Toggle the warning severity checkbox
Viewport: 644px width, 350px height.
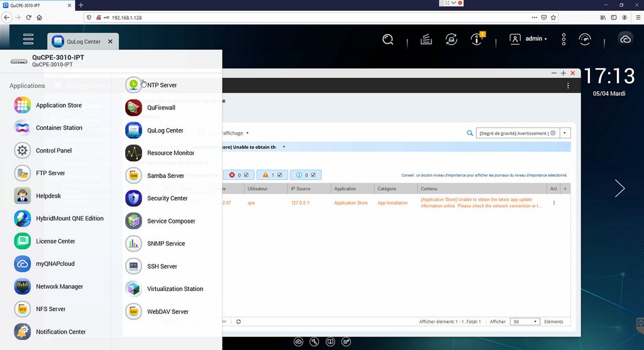tap(280, 175)
